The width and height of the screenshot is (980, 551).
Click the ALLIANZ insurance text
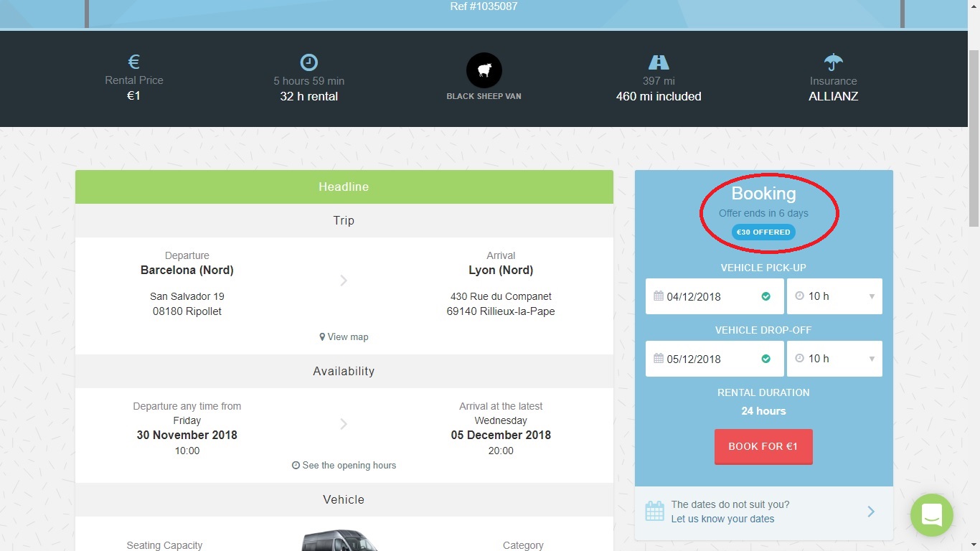pyautogui.click(x=834, y=96)
